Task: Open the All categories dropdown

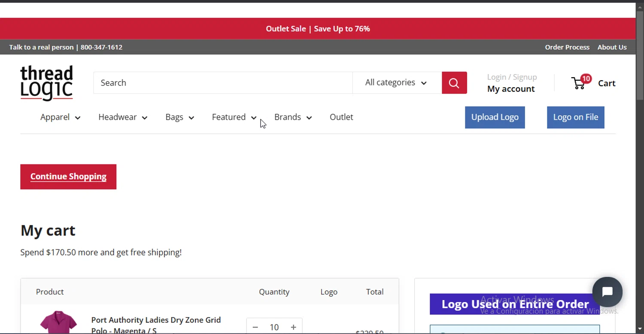Action: coord(397,82)
